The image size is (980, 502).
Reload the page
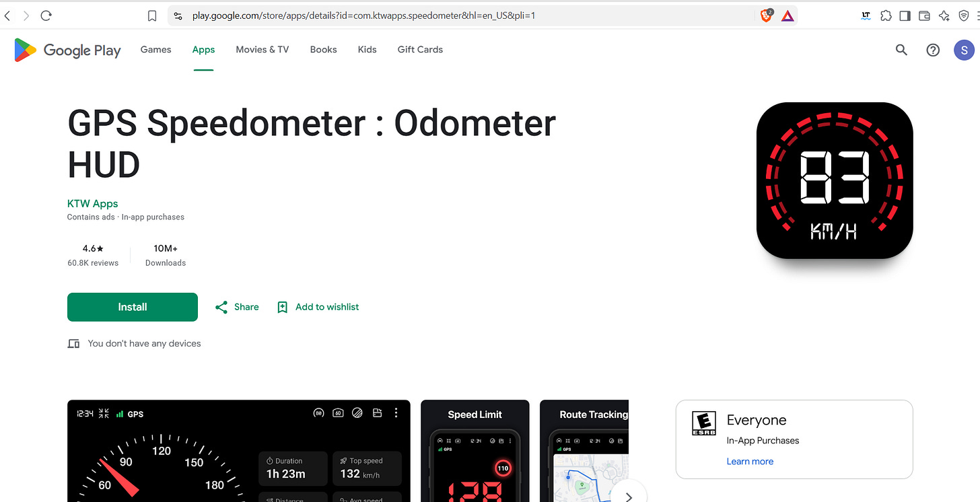(46, 15)
